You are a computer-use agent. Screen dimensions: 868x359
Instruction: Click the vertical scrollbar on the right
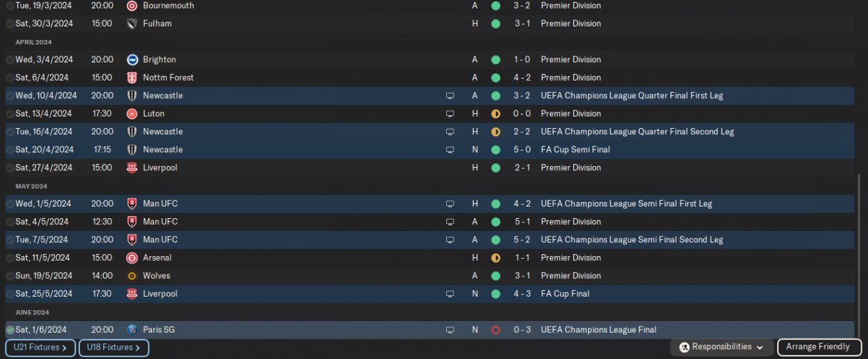(858, 254)
